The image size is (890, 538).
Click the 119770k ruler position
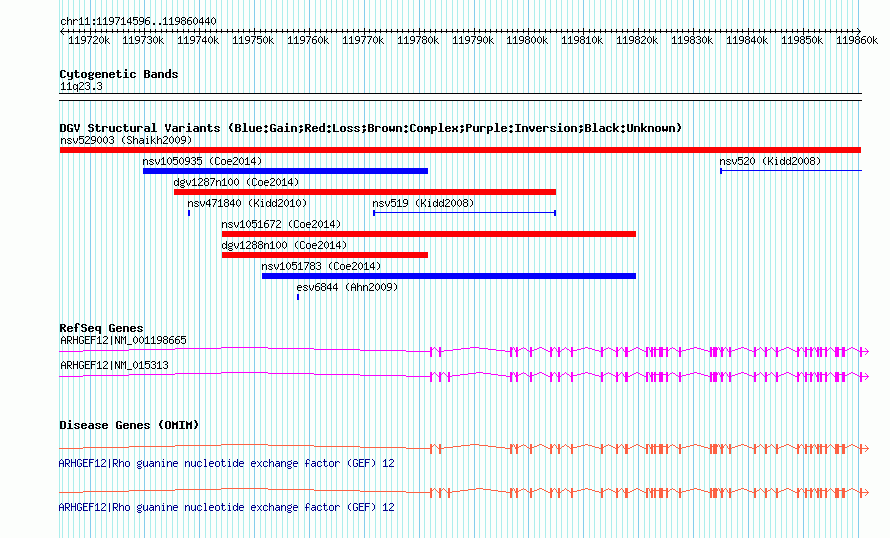363,40
